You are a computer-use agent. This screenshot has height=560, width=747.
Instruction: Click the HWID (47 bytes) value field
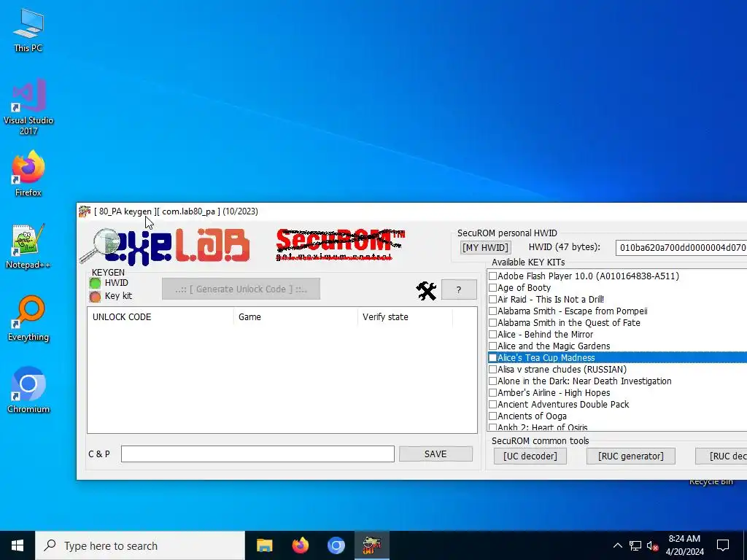681,248
